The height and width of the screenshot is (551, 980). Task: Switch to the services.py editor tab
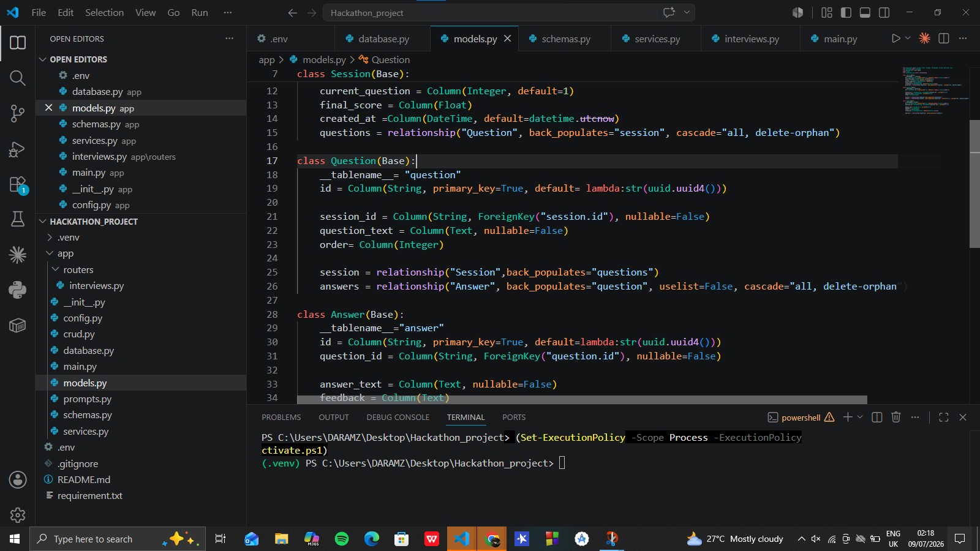click(657, 39)
